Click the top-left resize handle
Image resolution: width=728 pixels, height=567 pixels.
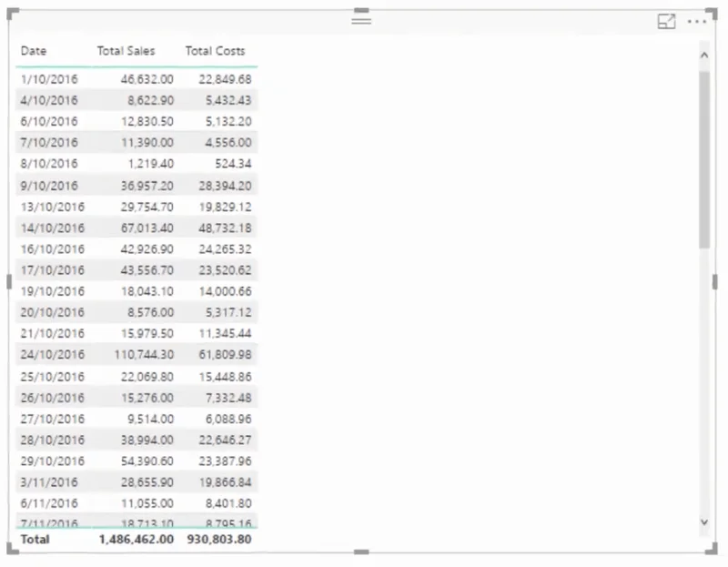pos(13,14)
